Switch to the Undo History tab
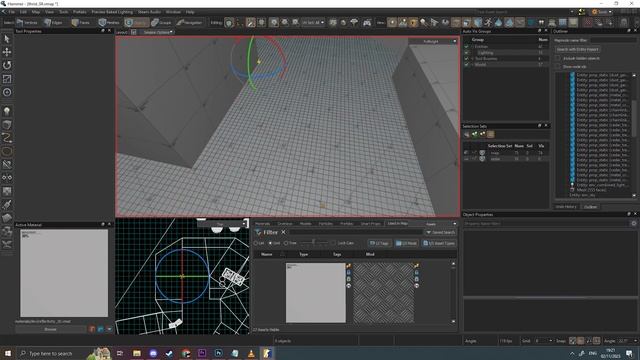This screenshot has width=640, height=360. [566, 207]
